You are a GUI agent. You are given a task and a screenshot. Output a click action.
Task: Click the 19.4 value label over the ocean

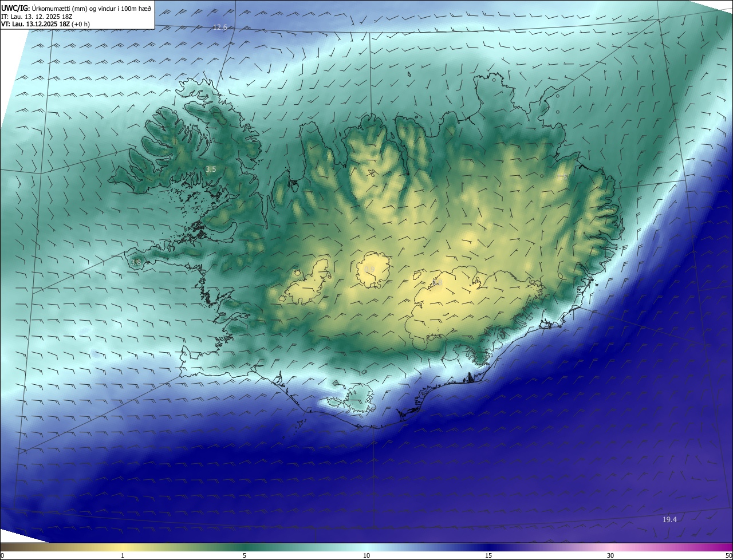pyautogui.click(x=669, y=519)
